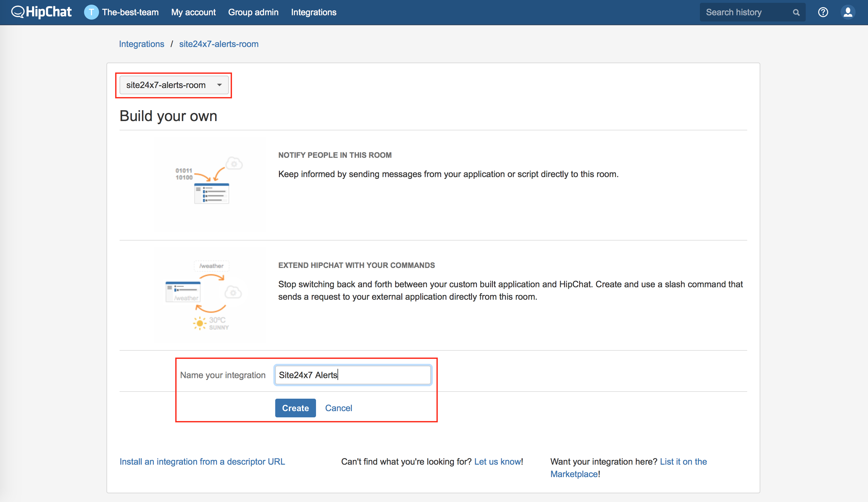Click The-best-team name in header
Screen dimensions: 868x502
pyautogui.click(x=130, y=12)
